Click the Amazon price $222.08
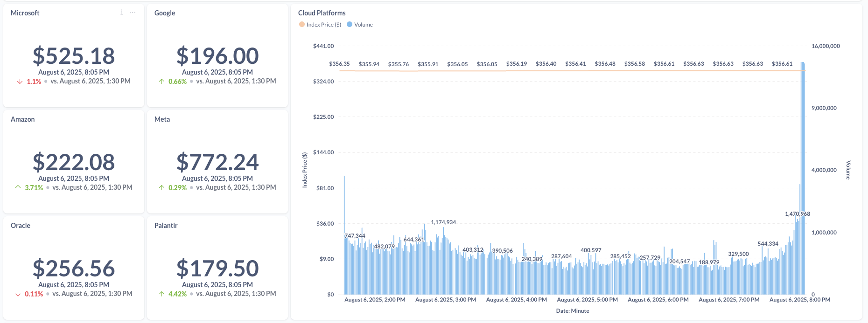Viewport: 868px width, 323px height. [74, 162]
